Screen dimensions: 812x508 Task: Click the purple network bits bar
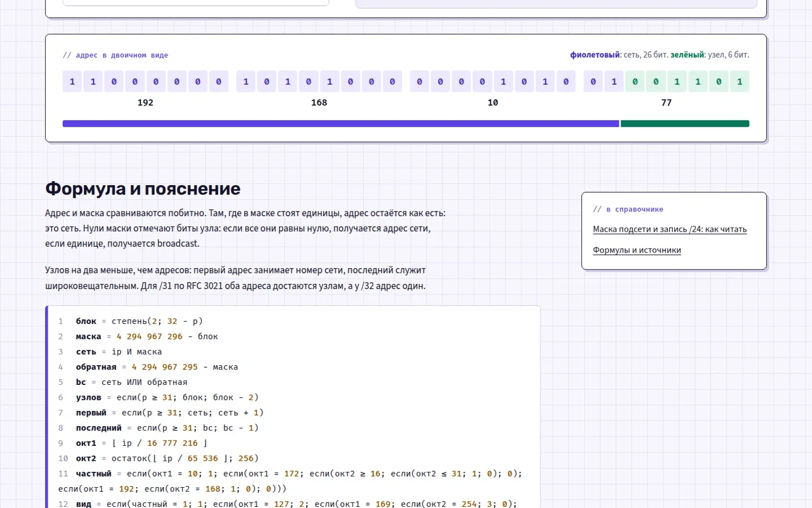tap(341, 124)
